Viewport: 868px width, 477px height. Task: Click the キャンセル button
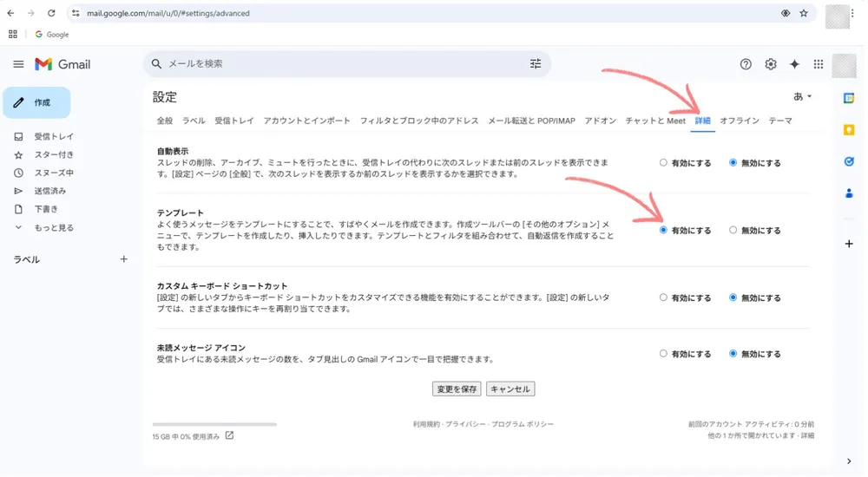[x=510, y=389]
